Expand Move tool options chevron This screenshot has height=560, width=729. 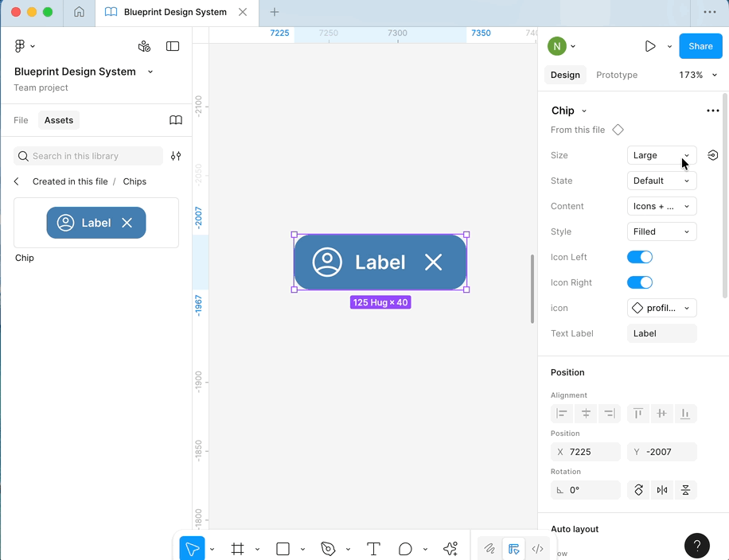click(212, 550)
